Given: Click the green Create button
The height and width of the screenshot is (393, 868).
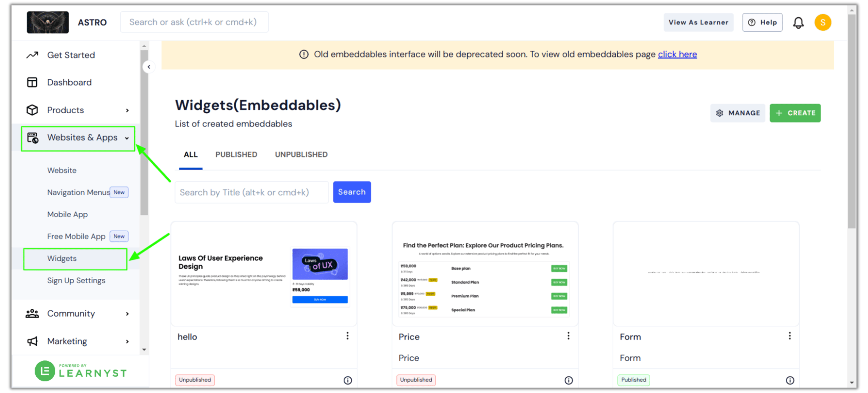Looking at the screenshot, I should 795,113.
